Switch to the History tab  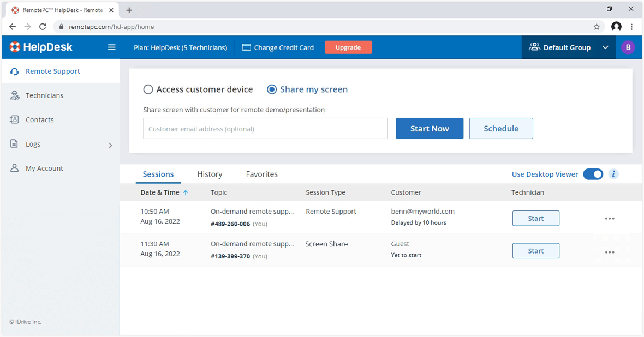click(x=210, y=174)
